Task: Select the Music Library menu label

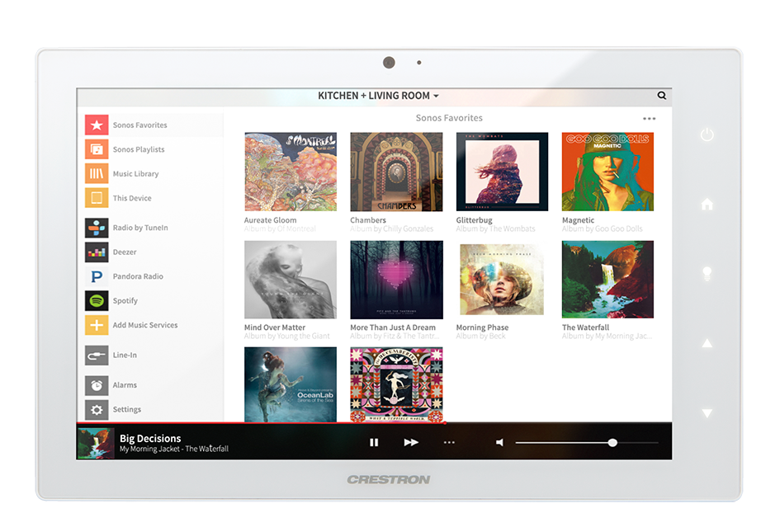Action: pos(135,173)
